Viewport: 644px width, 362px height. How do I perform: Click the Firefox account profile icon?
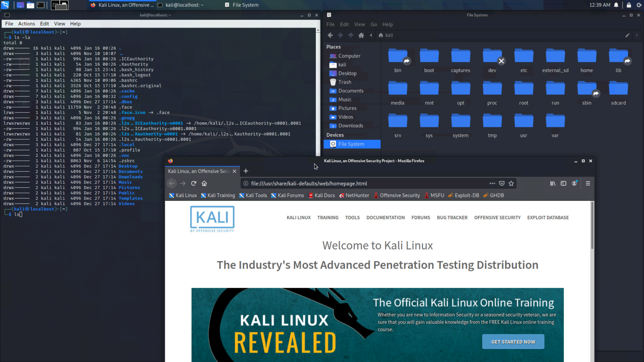574,183
